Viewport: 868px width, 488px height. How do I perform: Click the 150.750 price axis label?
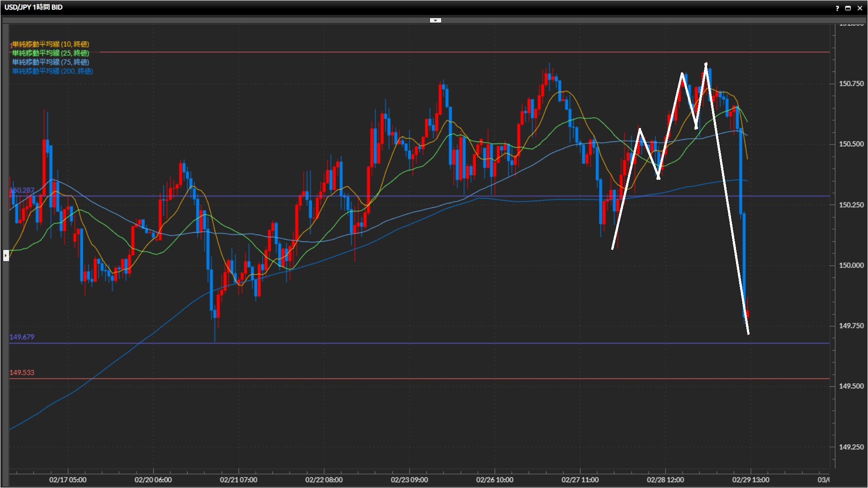851,84
